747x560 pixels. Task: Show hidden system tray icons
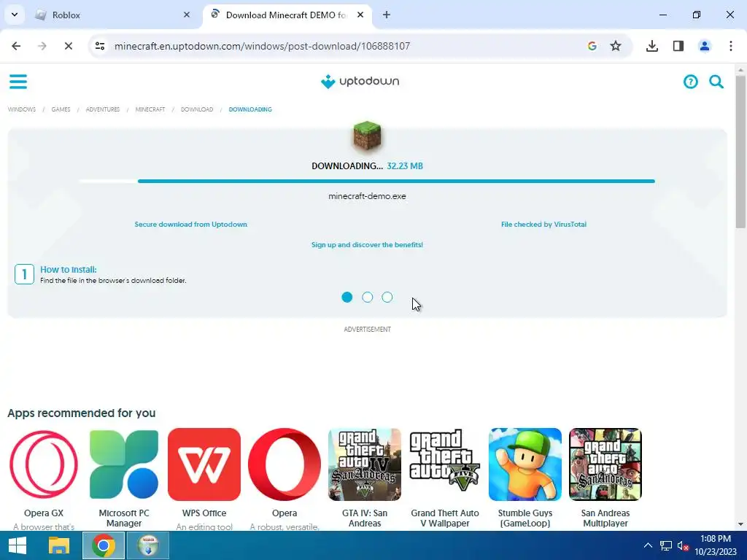648,545
